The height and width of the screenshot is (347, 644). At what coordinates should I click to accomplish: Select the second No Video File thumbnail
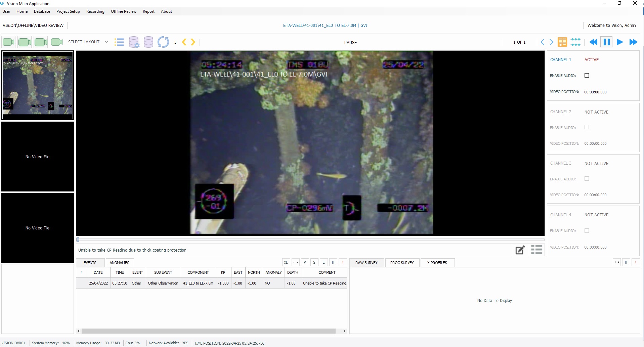[38, 228]
